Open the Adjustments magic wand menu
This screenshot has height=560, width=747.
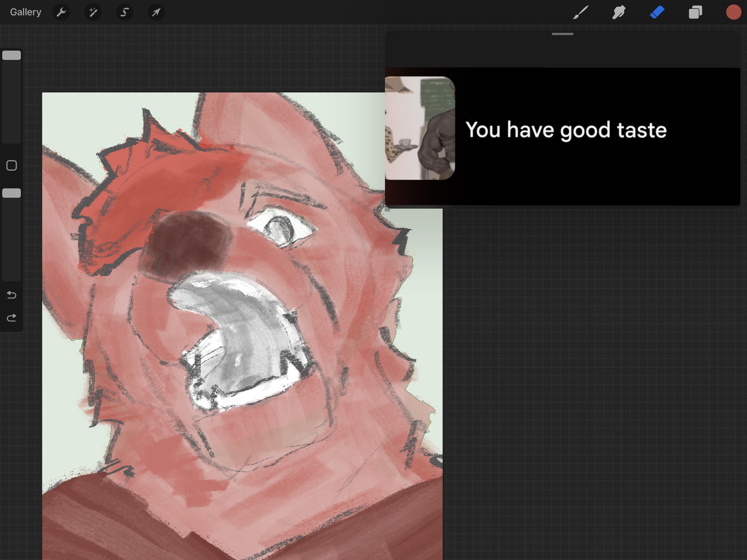pos(93,12)
